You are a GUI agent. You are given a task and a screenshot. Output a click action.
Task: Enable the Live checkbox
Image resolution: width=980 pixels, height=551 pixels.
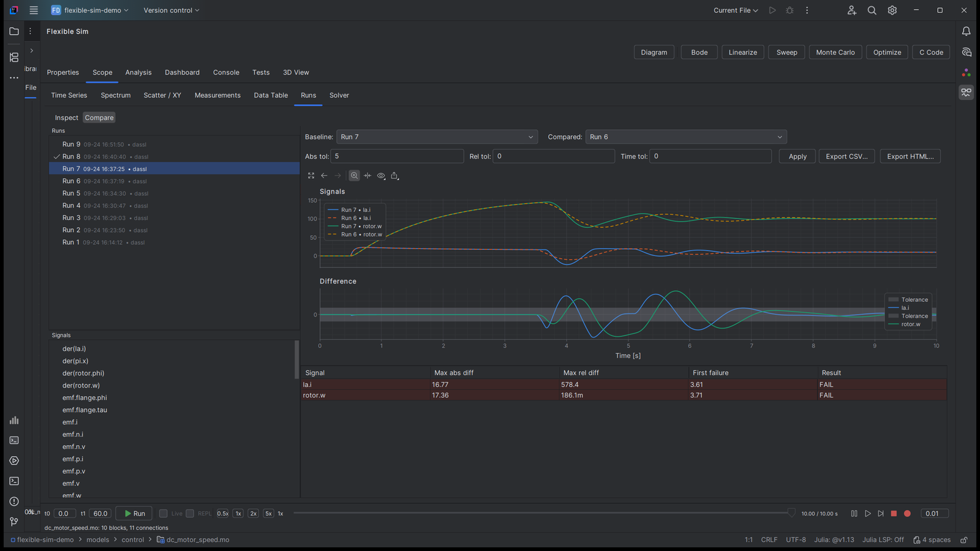[163, 514]
